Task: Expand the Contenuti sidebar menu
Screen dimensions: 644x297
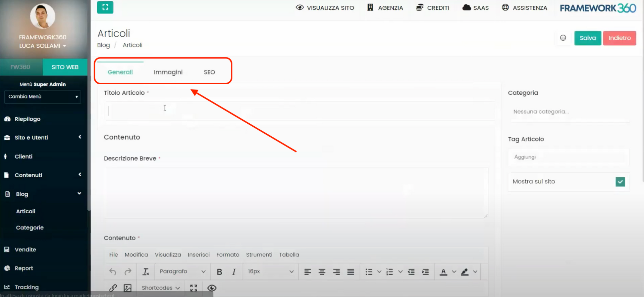Action: 44,175
